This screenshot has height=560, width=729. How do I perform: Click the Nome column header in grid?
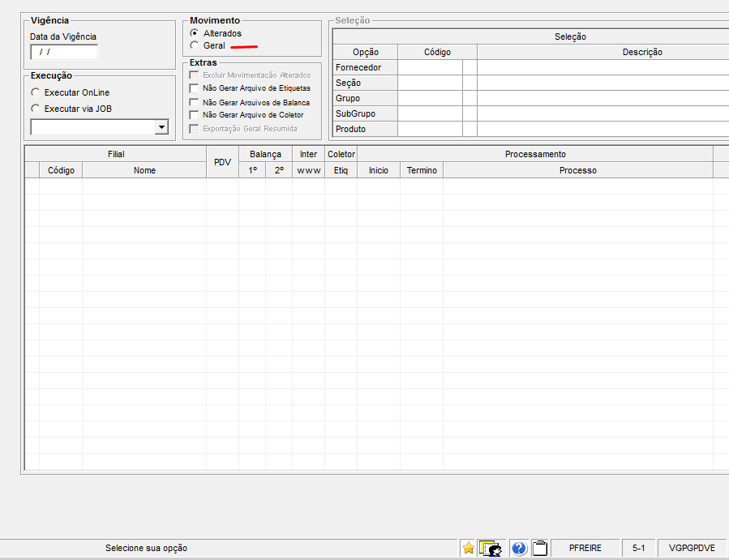(x=144, y=170)
